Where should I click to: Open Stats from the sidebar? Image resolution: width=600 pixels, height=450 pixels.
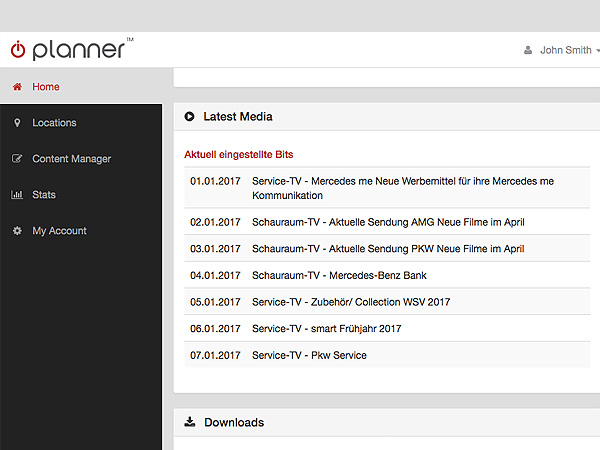44,195
